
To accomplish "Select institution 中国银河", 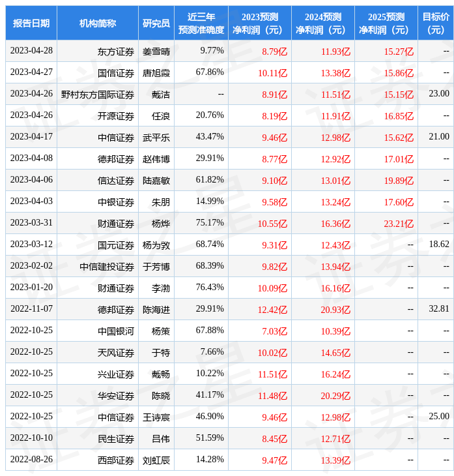I will (x=115, y=331).
